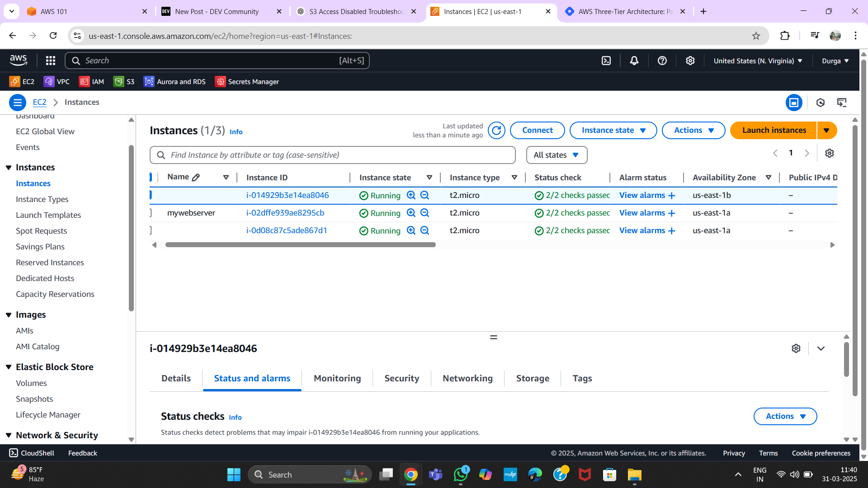Open the VPC service shortcut
The height and width of the screenshot is (488, 868).
click(57, 82)
